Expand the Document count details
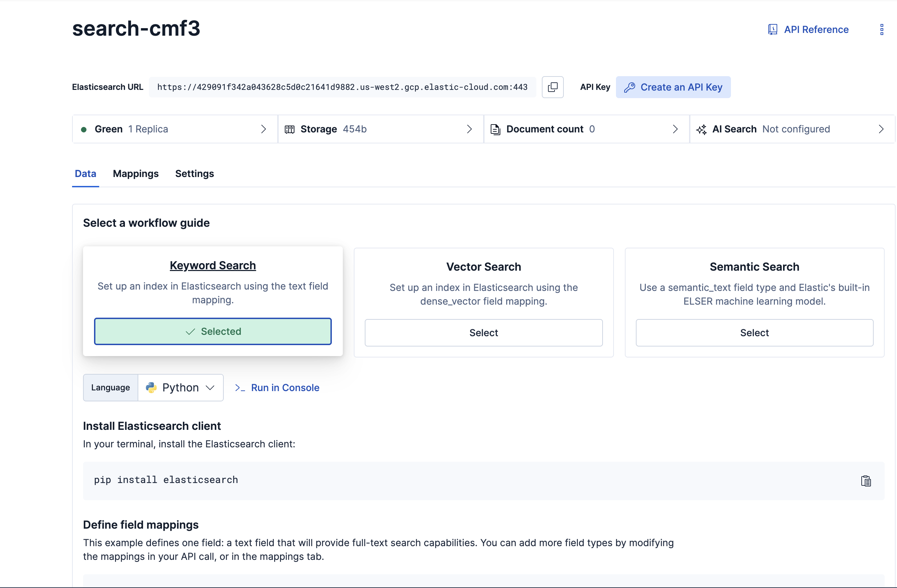Screen dimensions: 897x588 (675, 129)
